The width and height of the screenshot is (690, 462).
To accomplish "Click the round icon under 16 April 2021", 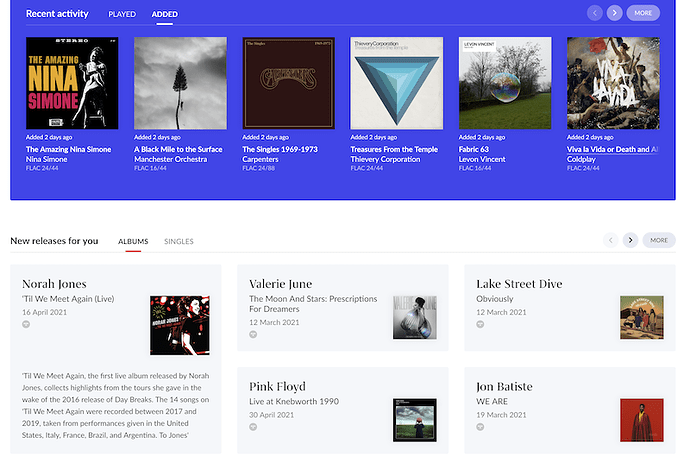I will [x=26, y=324].
